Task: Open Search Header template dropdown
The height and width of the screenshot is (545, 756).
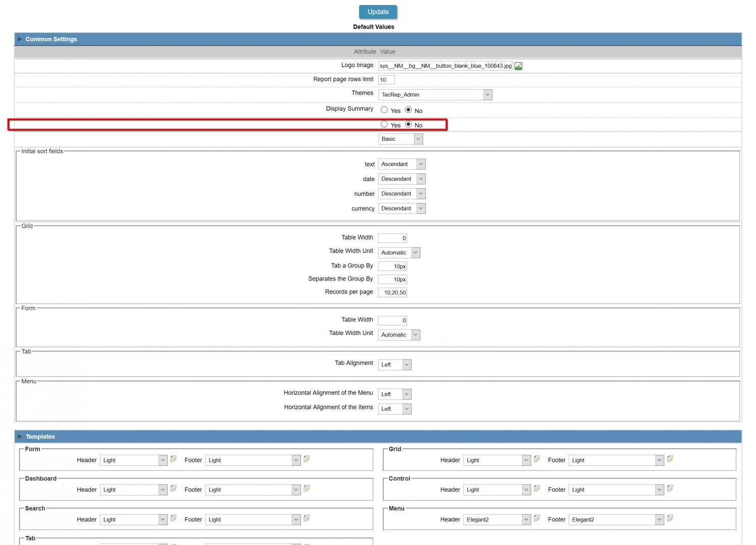Action: coord(133,519)
